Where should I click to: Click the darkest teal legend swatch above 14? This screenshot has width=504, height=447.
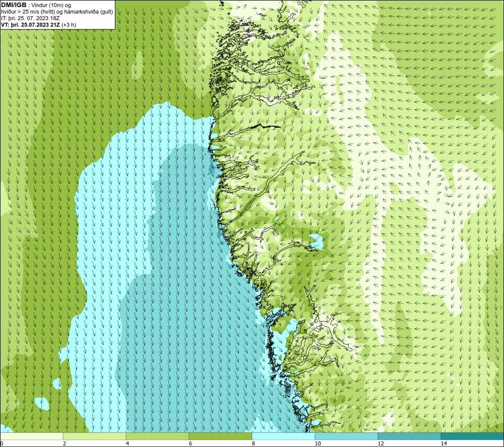click(473, 436)
